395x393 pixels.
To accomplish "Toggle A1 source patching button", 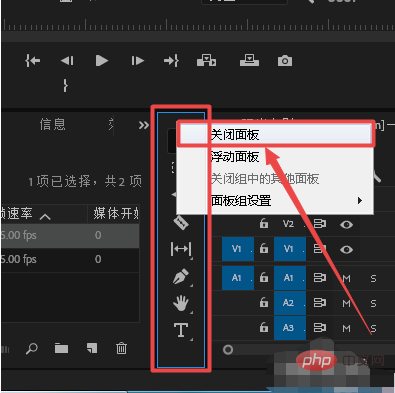I will [x=238, y=278].
